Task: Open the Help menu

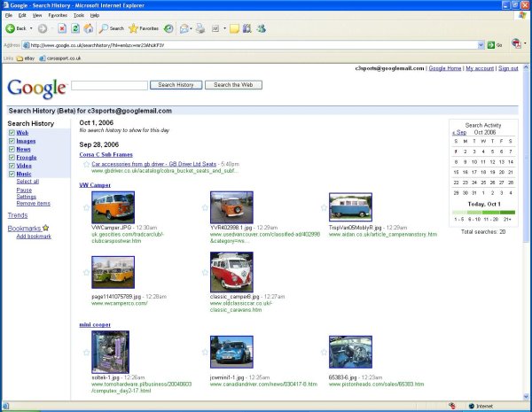Action: [95, 15]
